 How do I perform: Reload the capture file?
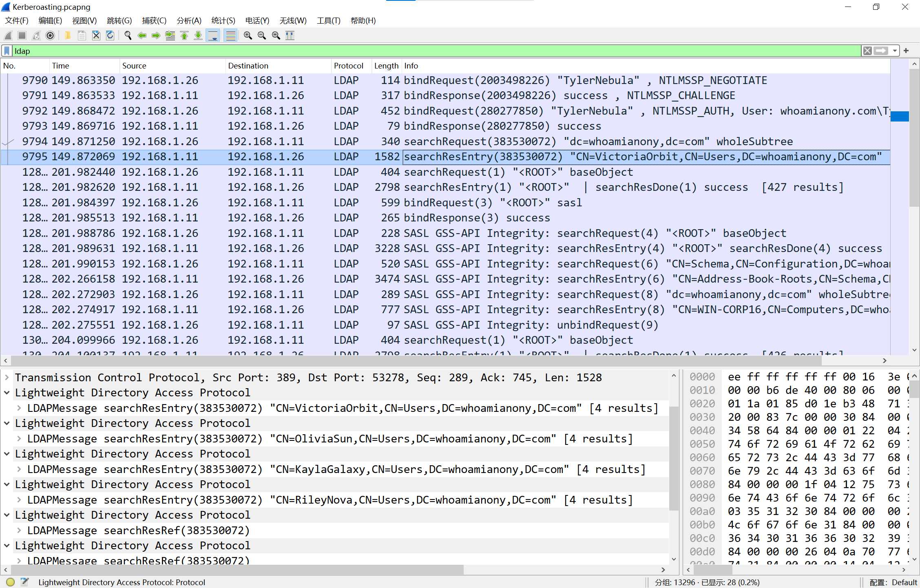pos(110,35)
